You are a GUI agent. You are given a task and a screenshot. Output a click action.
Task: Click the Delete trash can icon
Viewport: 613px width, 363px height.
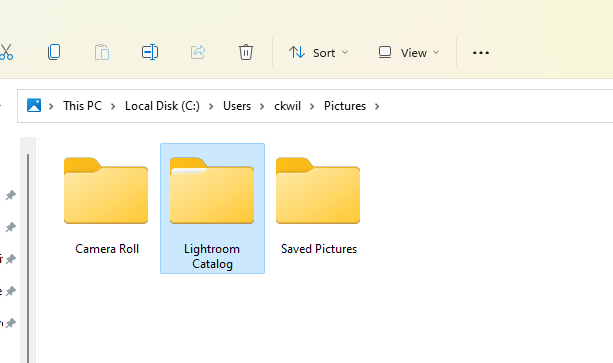pyautogui.click(x=246, y=52)
